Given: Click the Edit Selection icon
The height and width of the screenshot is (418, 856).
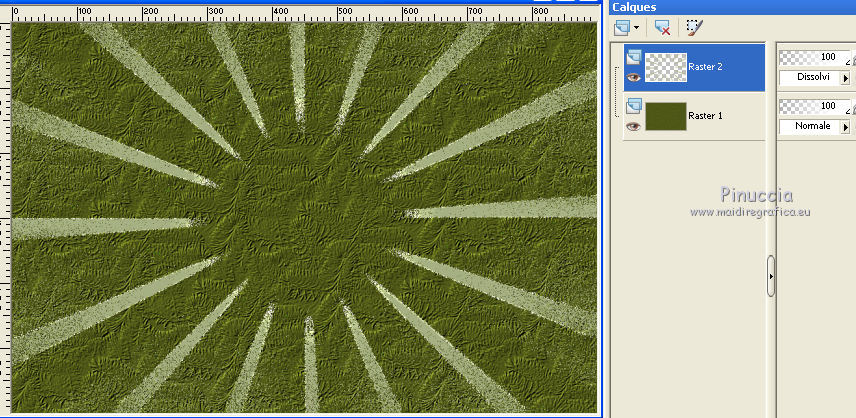Looking at the screenshot, I should pos(694,27).
